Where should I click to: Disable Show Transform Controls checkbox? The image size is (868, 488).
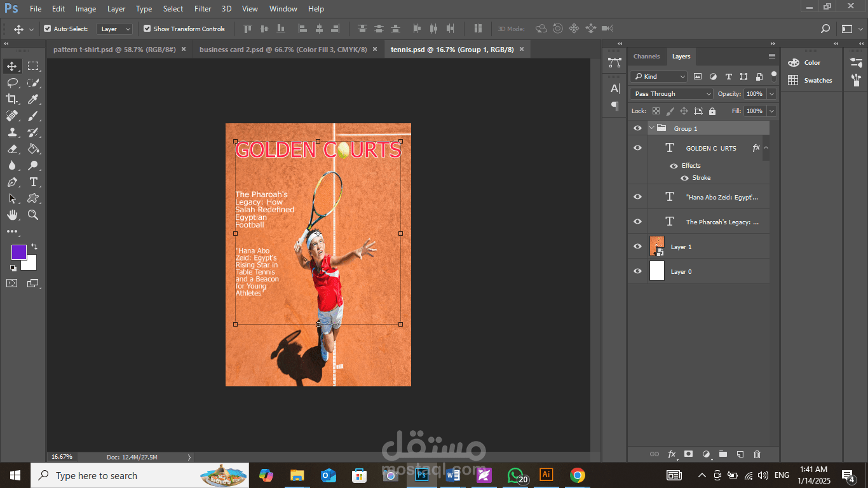coord(147,29)
